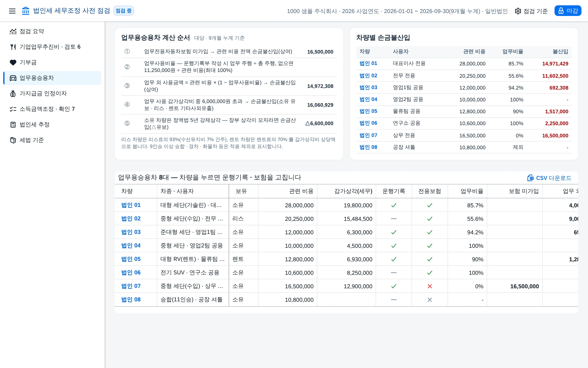Click the money bag icon for 가지급금 인정이자

tap(13, 94)
